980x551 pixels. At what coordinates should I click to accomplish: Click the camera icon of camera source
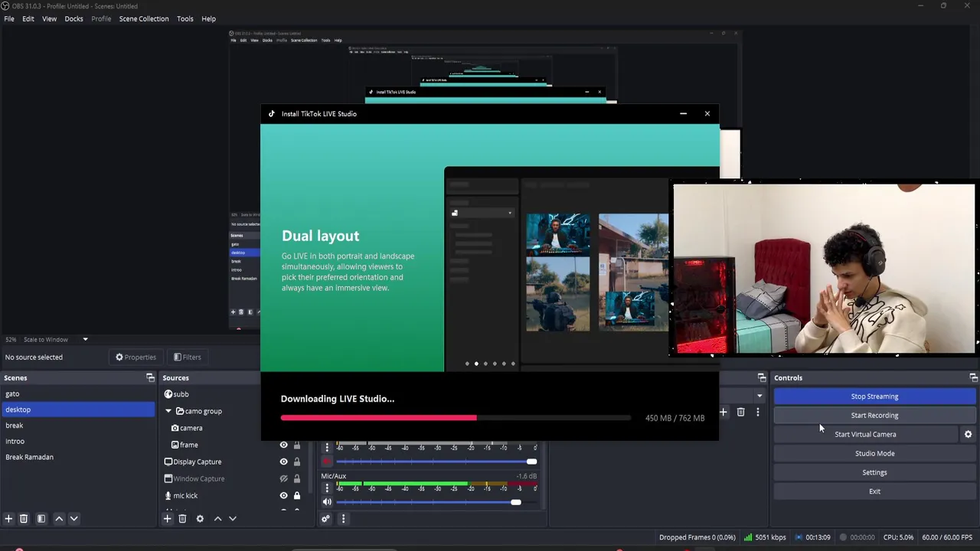pyautogui.click(x=175, y=428)
